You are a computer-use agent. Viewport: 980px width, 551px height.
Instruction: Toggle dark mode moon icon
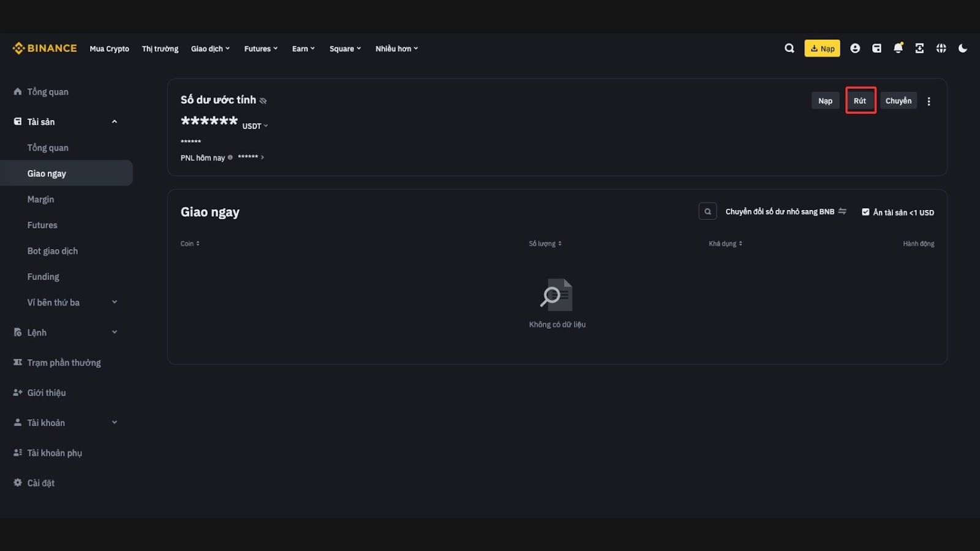pyautogui.click(x=963, y=48)
